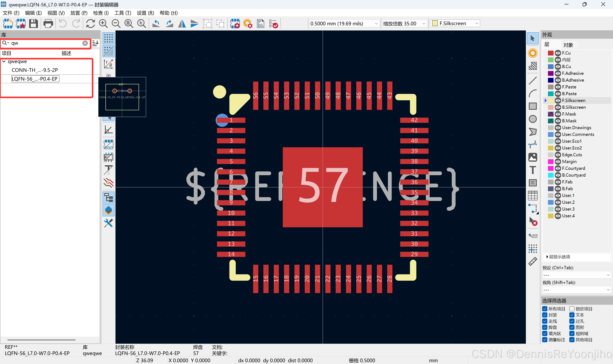Click Rotate counterclockwise icon
Viewport: 613px width, 364px height.
coord(156,24)
